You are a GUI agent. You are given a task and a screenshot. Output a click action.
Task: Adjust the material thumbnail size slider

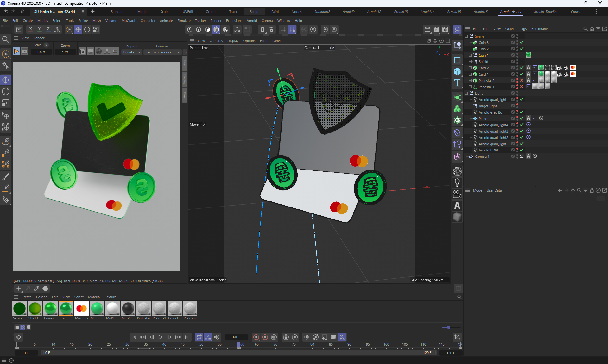448,327
